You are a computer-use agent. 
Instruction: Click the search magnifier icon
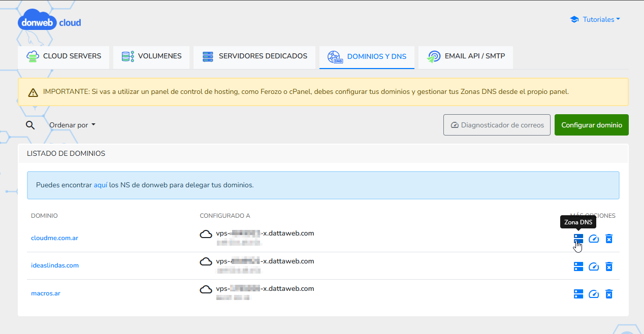coord(30,125)
